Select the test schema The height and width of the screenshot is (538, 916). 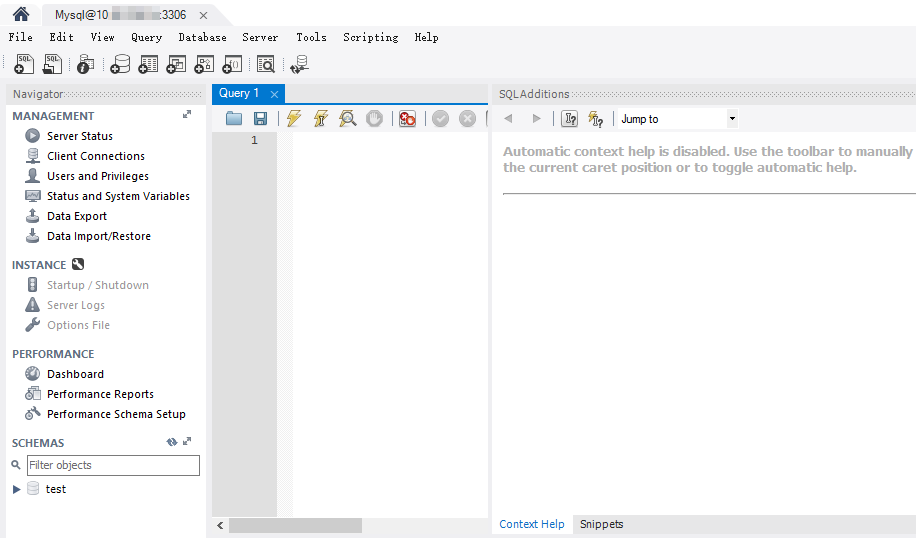55,489
